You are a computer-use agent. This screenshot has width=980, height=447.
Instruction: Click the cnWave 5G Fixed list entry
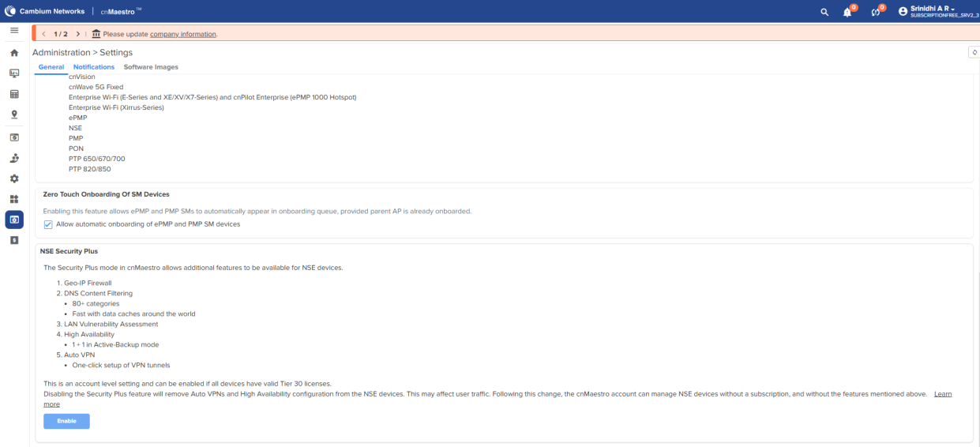[x=96, y=87]
